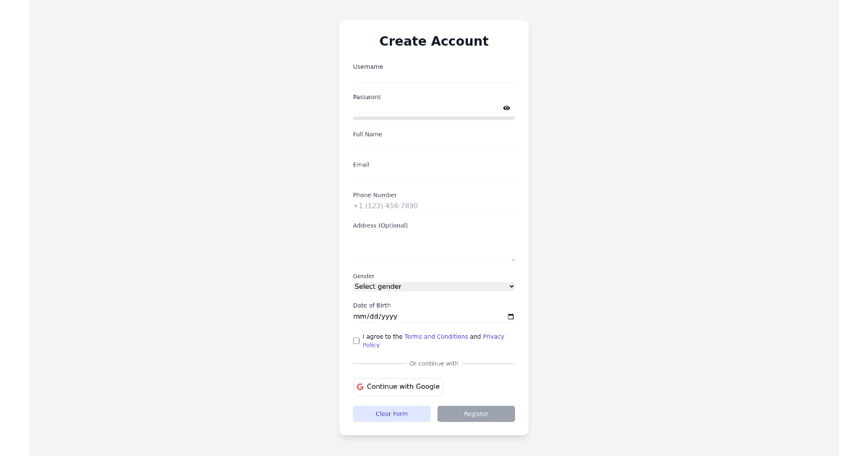The image size is (868, 456).
Task: Click the Google G icon
Action: pos(361,387)
